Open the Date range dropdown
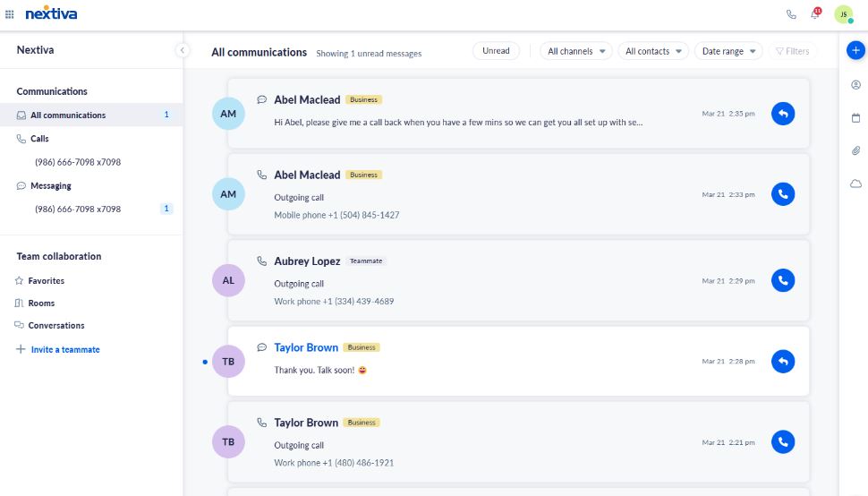 pyautogui.click(x=728, y=51)
